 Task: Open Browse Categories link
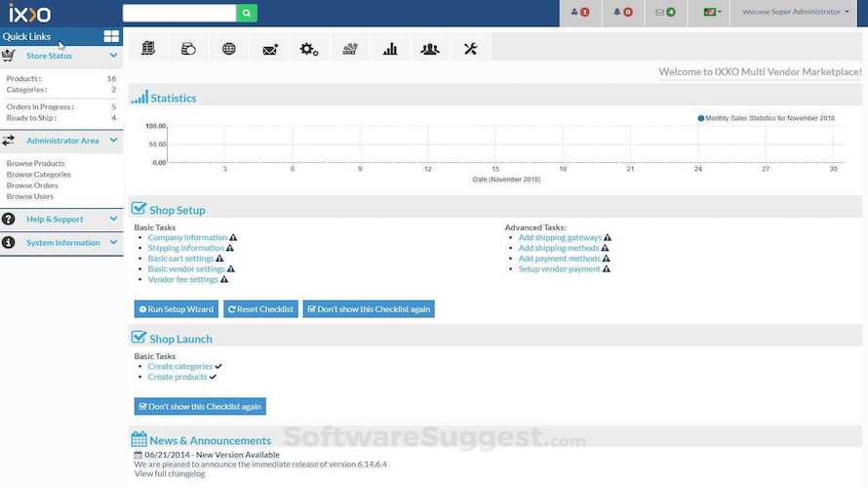point(39,175)
